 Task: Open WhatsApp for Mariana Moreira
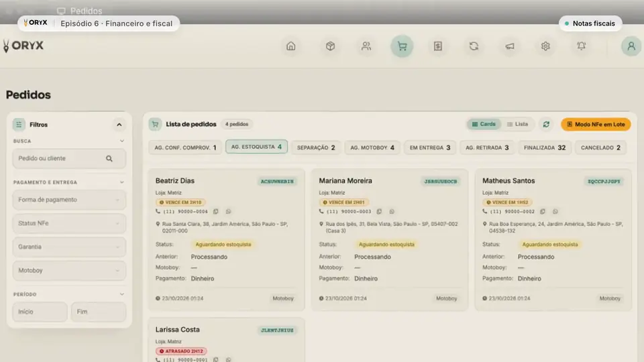(392, 211)
